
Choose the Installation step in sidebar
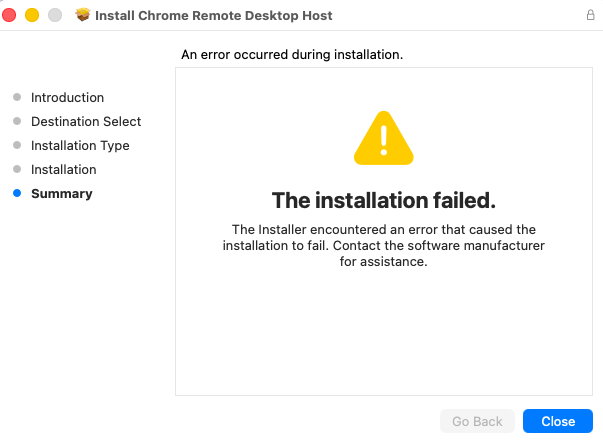[64, 170]
